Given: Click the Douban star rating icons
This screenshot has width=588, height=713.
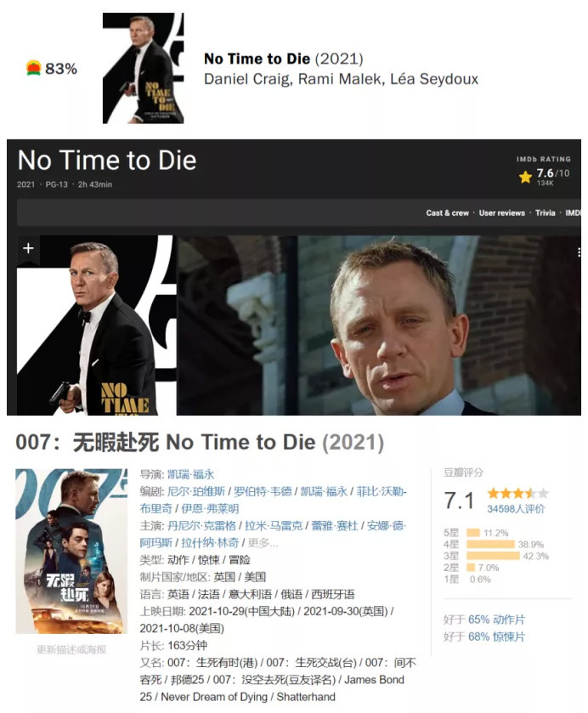Looking at the screenshot, I should pyautogui.click(x=518, y=494).
